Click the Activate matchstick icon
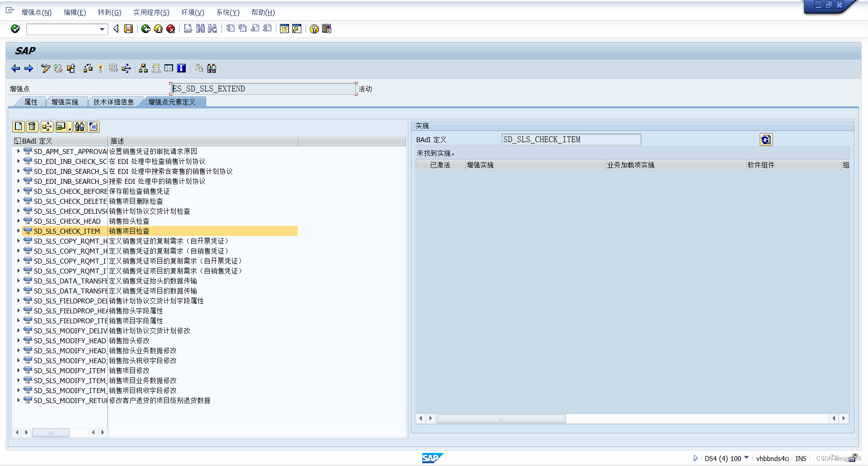 click(101, 68)
